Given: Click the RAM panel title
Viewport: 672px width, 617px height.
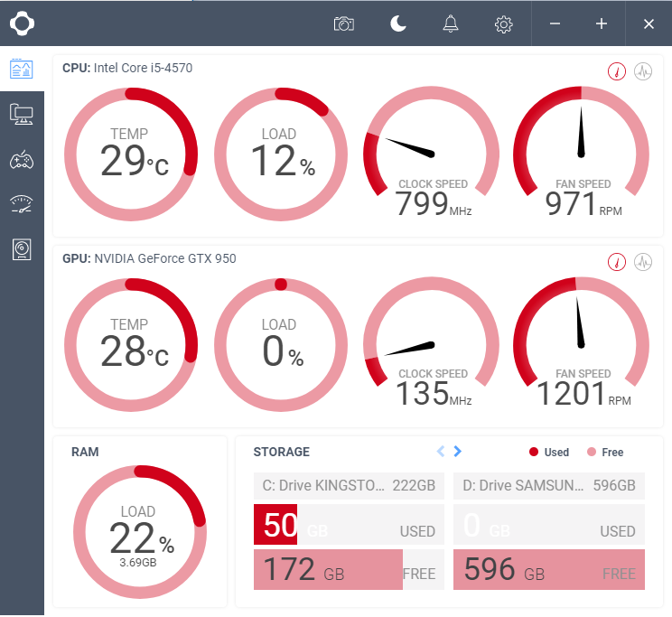Looking at the screenshot, I should click(x=85, y=452).
